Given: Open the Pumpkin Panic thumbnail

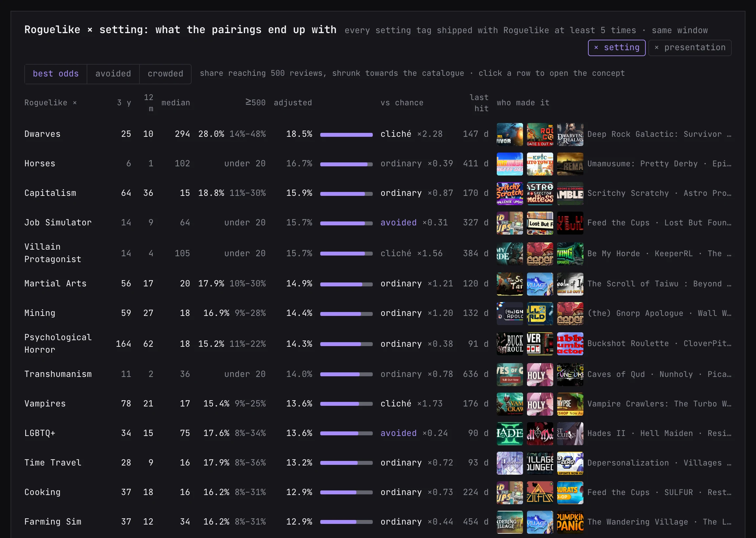Looking at the screenshot, I should tap(570, 522).
